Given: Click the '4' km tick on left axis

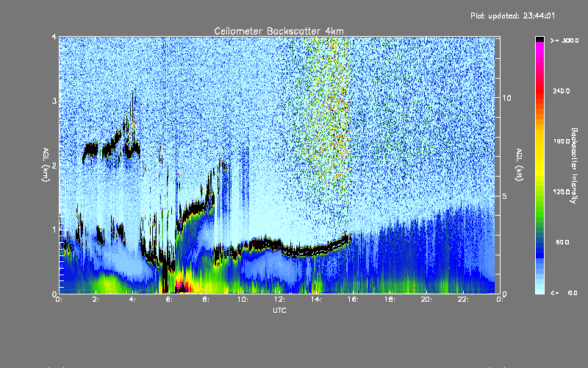Looking at the screenshot, I should (x=54, y=37).
